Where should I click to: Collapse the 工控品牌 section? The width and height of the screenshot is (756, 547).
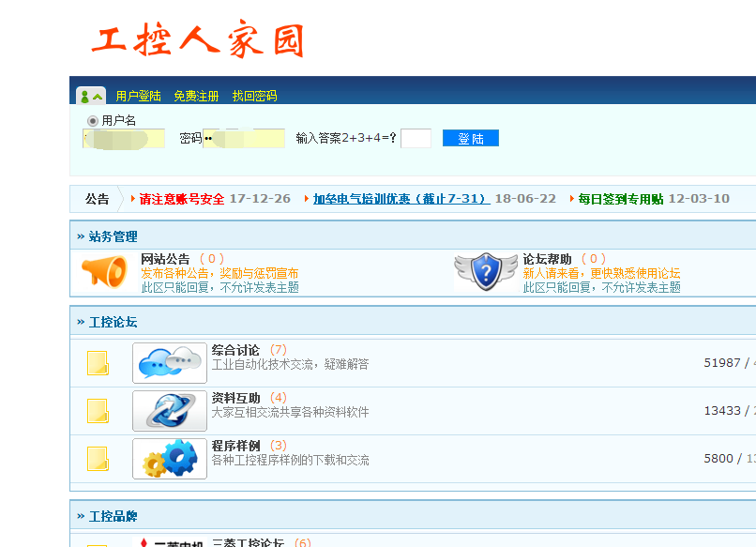82,516
